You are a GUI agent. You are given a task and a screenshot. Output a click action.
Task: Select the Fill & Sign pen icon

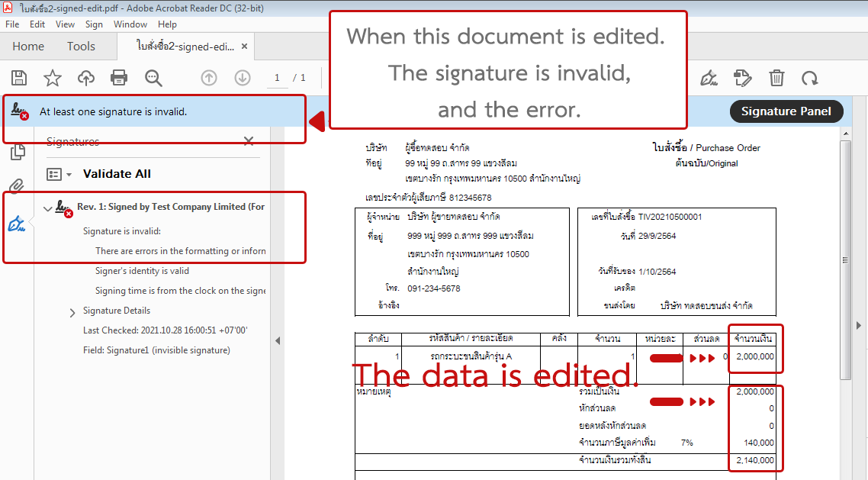[708, 77]
